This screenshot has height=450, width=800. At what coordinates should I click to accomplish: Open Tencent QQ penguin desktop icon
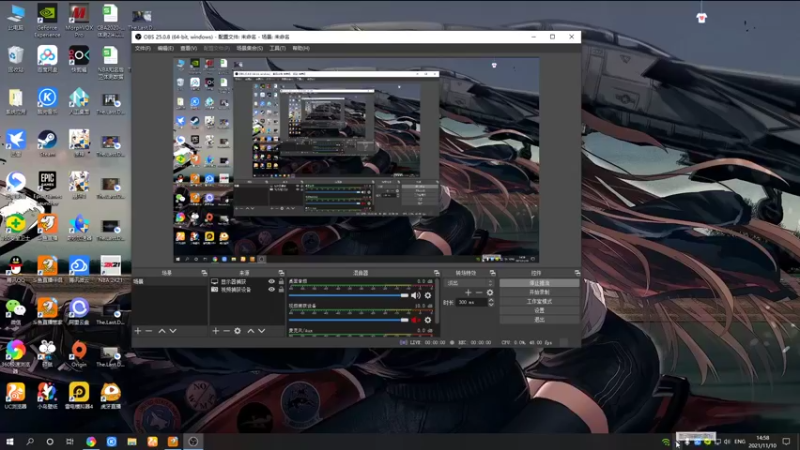point(15,269)
